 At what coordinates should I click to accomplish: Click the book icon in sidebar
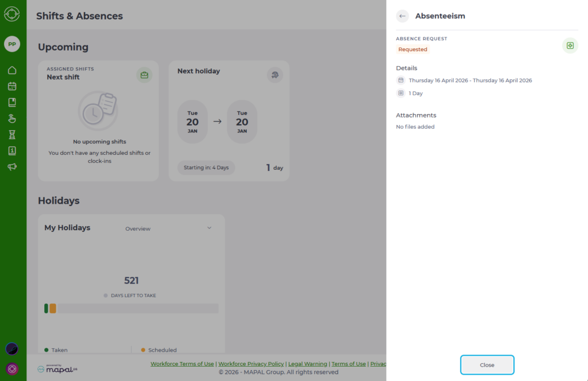[12, 102]
